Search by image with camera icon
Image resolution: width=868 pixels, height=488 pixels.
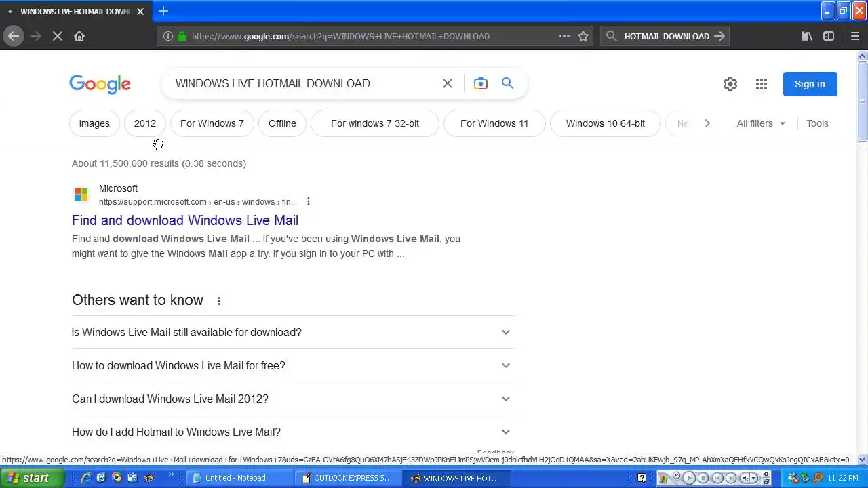[481, 83]
